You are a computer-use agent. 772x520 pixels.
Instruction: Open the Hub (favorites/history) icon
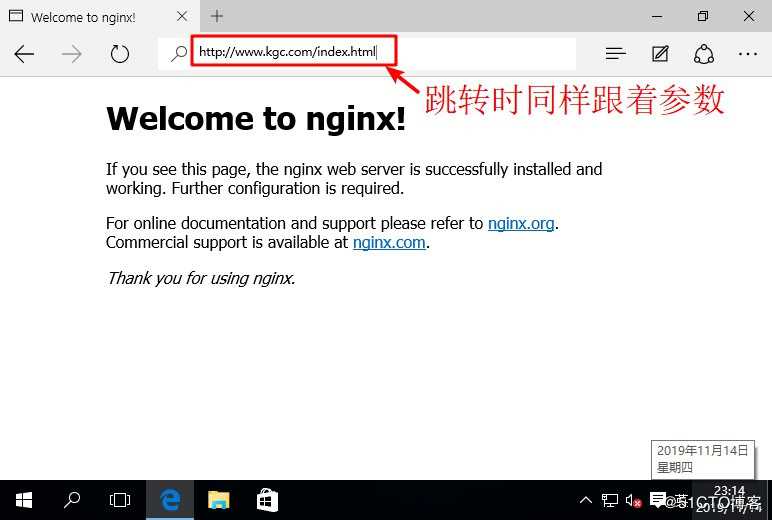click(615, 53)
